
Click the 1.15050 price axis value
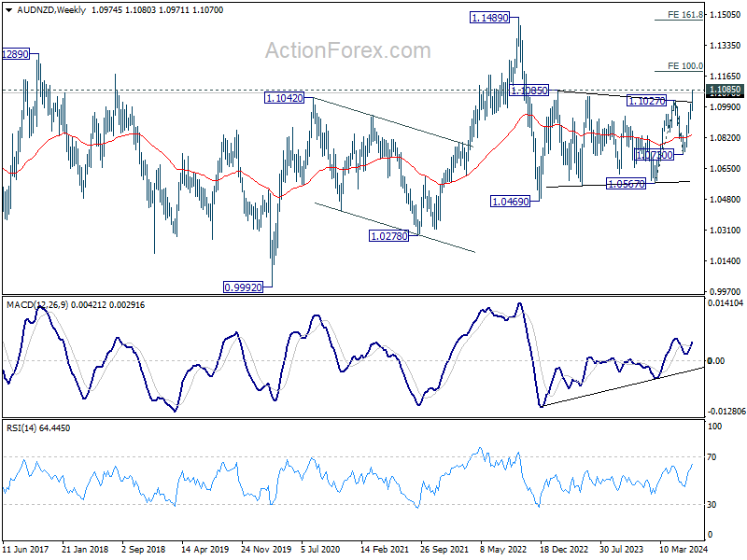coord(725,15)
